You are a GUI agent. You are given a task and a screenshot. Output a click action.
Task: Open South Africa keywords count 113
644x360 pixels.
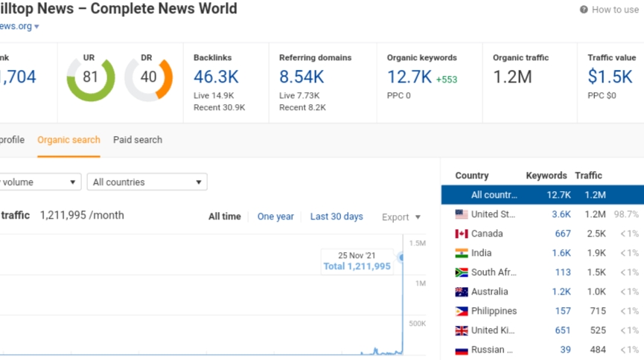[x=563, y=272]
